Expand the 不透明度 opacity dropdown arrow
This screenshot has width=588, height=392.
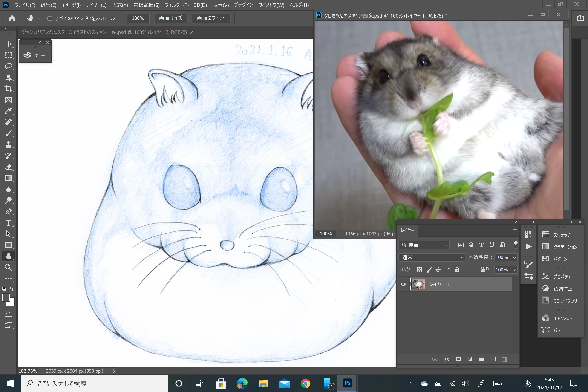(514, 257)
